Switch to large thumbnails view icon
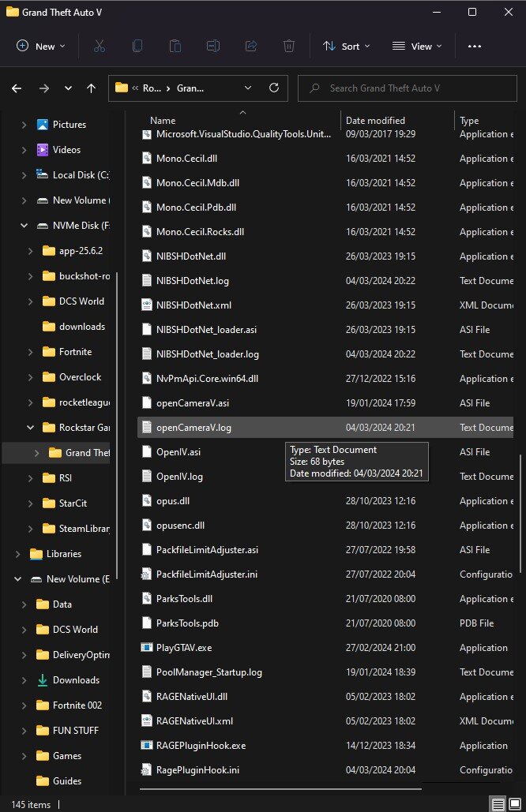 pyautogui.click(x=515, y=804)
